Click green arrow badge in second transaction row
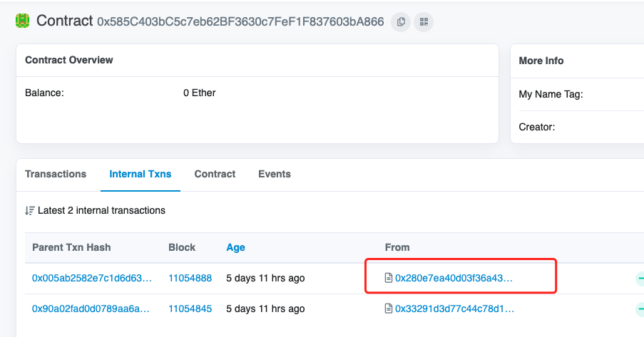 tap(639, 309)
